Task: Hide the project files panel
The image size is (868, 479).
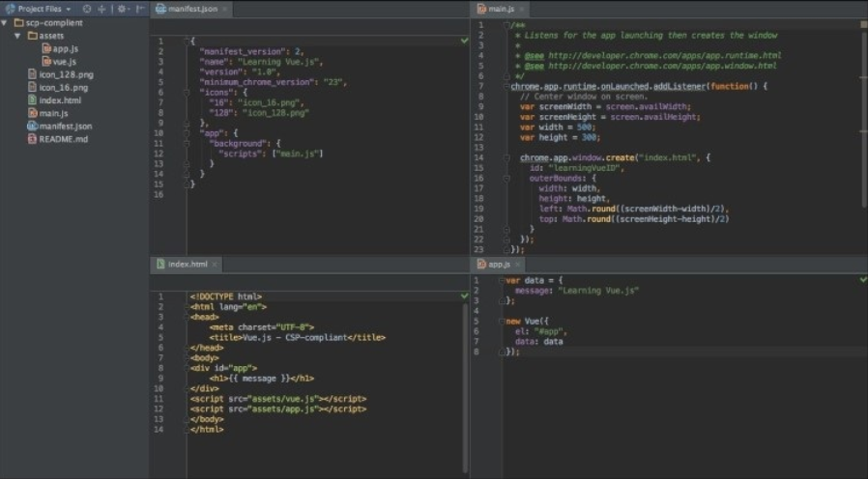Action: click(141, 9)
